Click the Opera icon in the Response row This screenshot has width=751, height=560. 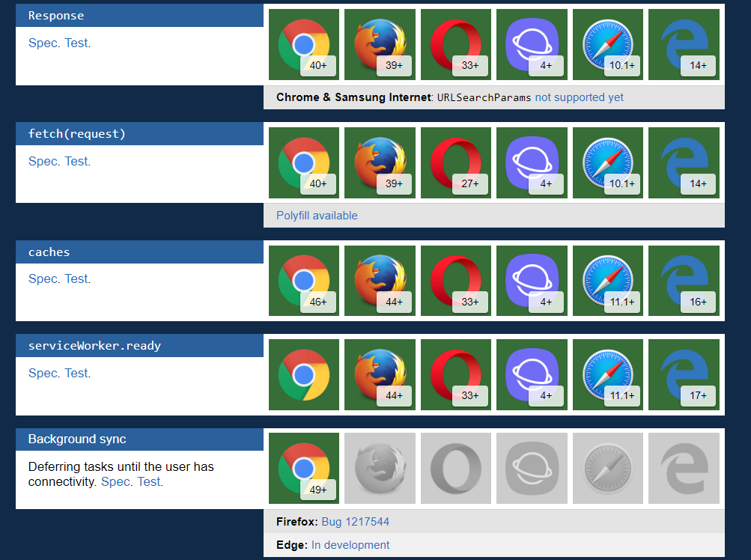pos(456,45)
